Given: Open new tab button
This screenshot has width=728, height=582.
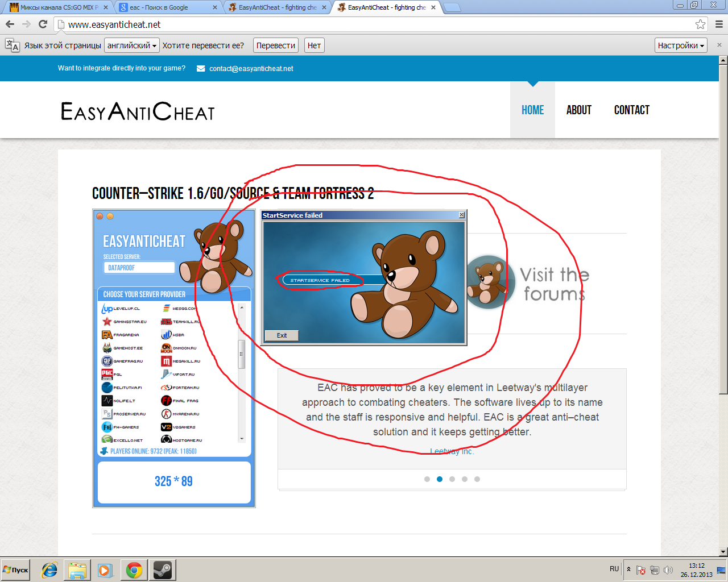Looking at the screenshot, I should click(452, 8).
